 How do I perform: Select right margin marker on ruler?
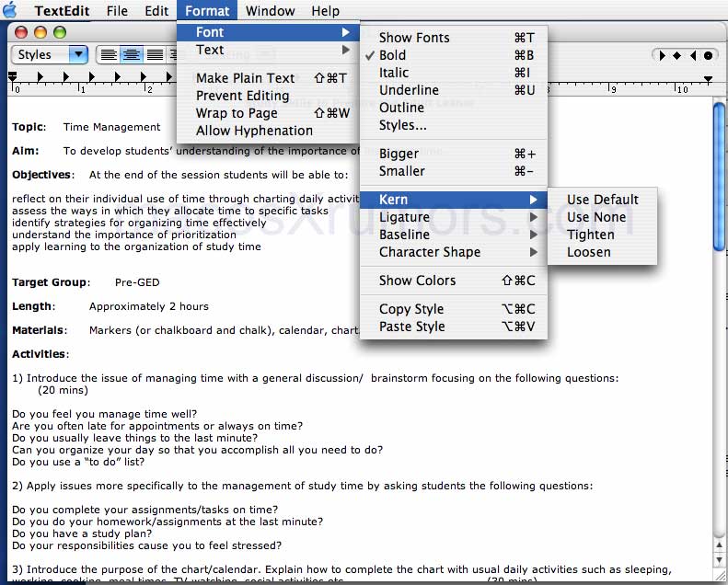[708, 80]
